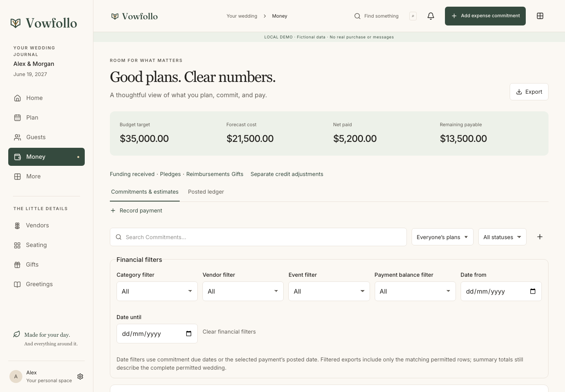Open the Home page from the sidebar
Viewport: 565px width, 392px height.
coord(46,98)
